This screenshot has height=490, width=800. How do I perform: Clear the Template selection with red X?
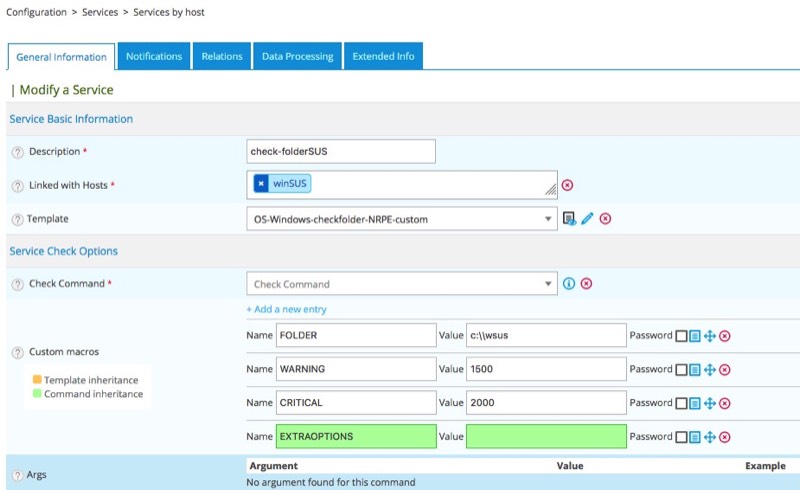point(605,218)
